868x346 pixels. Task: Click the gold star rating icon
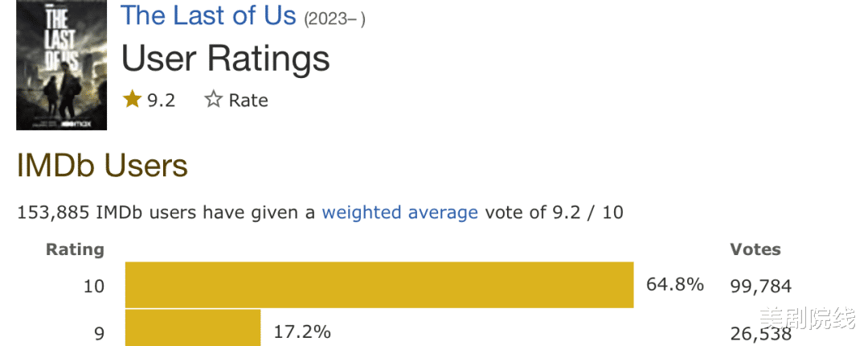pyautogui.click(x=132, y=100)
